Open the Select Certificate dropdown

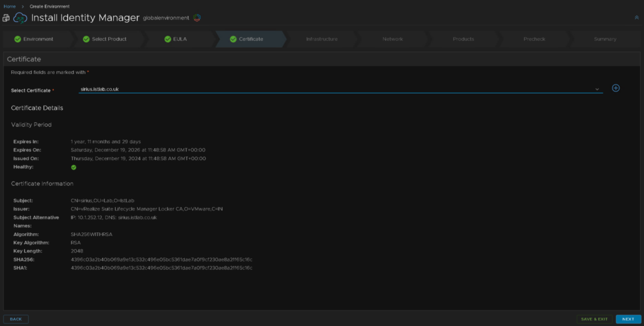point(340,89)
